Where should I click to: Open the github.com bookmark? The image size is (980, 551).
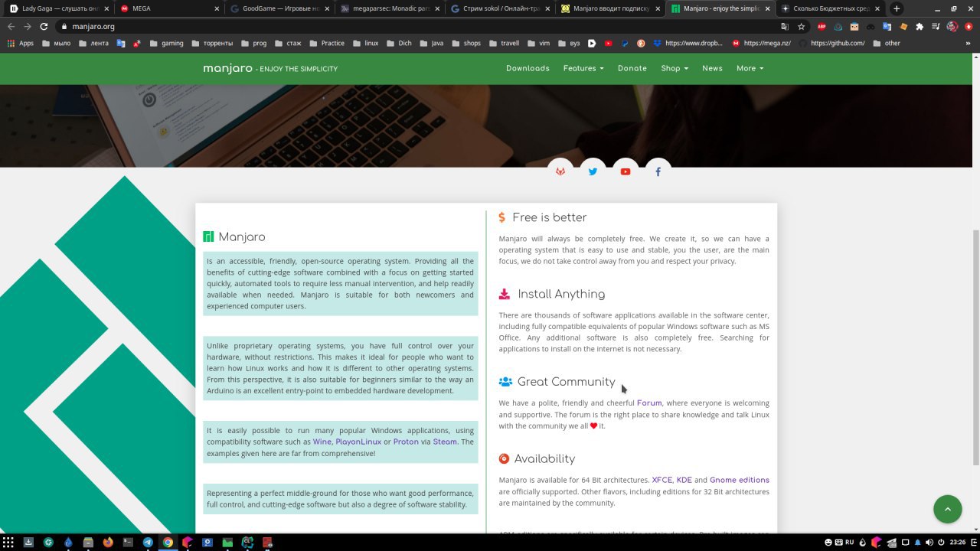(831, 43)
